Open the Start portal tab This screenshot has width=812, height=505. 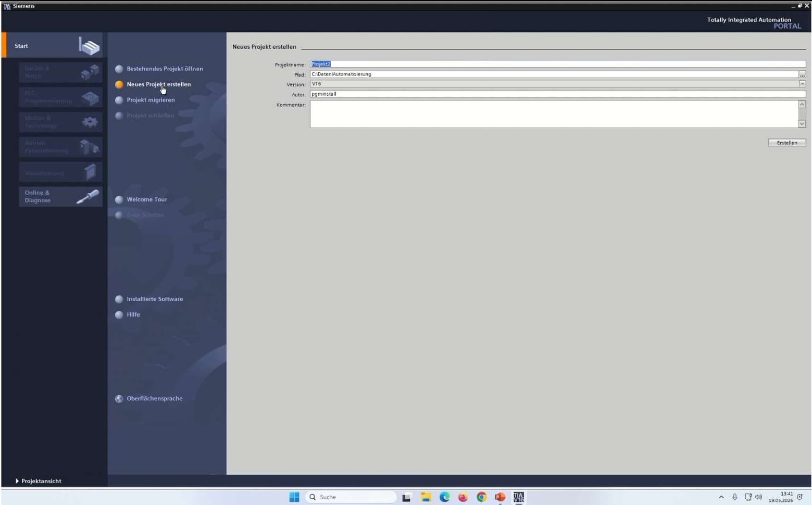pos(52,45)
